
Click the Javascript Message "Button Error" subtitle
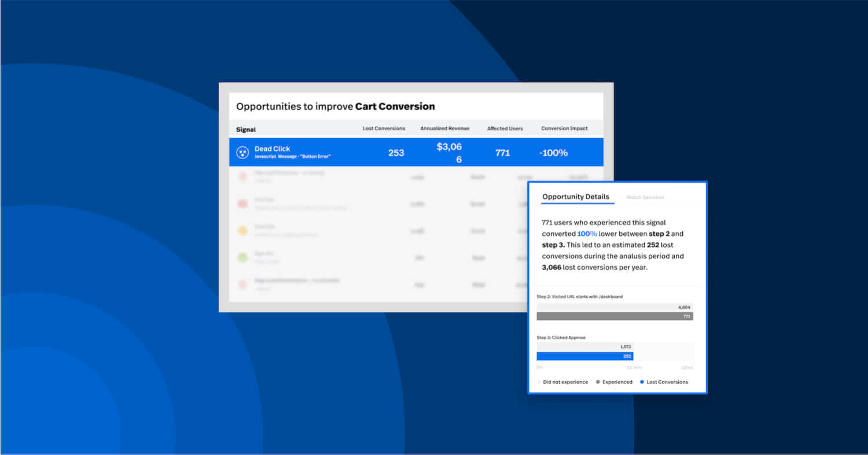[293, 157]
